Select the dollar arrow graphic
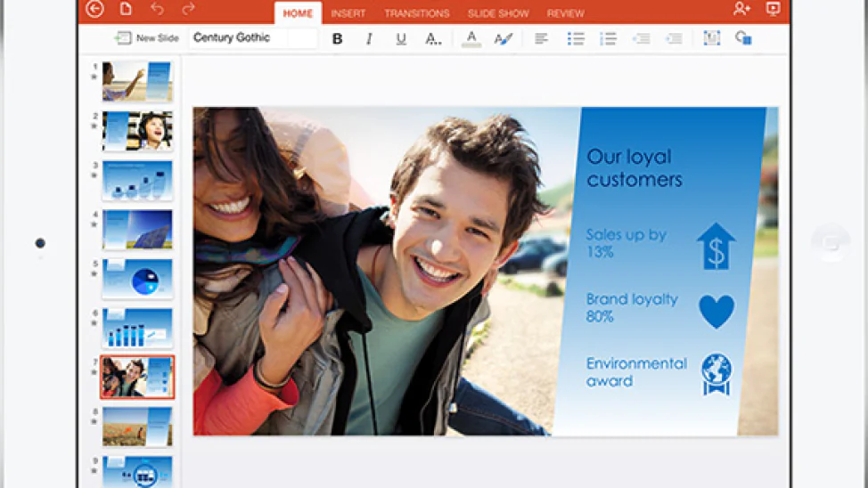This screenshot has height=488, width=868. (x=717, y=246)
